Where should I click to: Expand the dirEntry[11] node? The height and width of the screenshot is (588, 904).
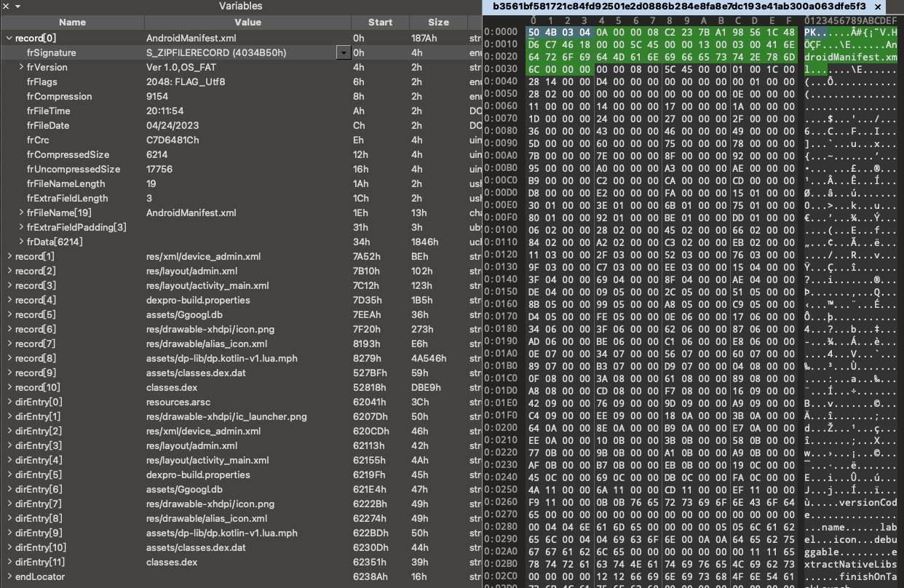click(x=9, y=562)
